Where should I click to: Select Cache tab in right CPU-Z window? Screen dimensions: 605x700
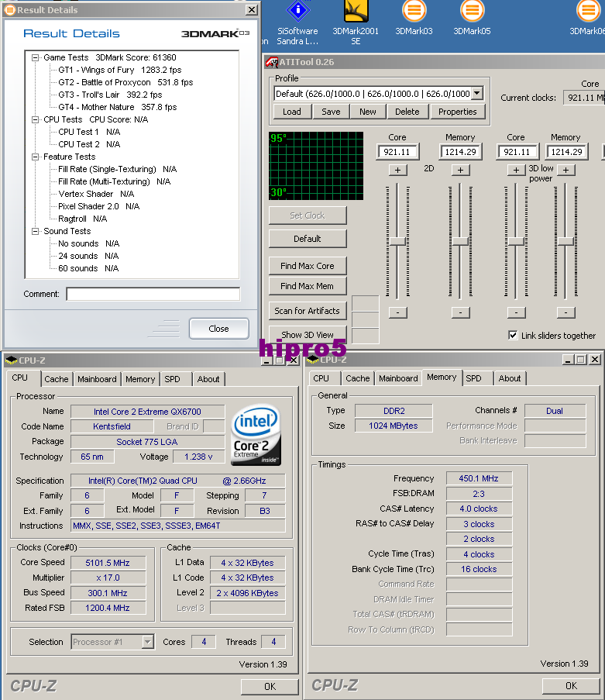tap(357, 378)
